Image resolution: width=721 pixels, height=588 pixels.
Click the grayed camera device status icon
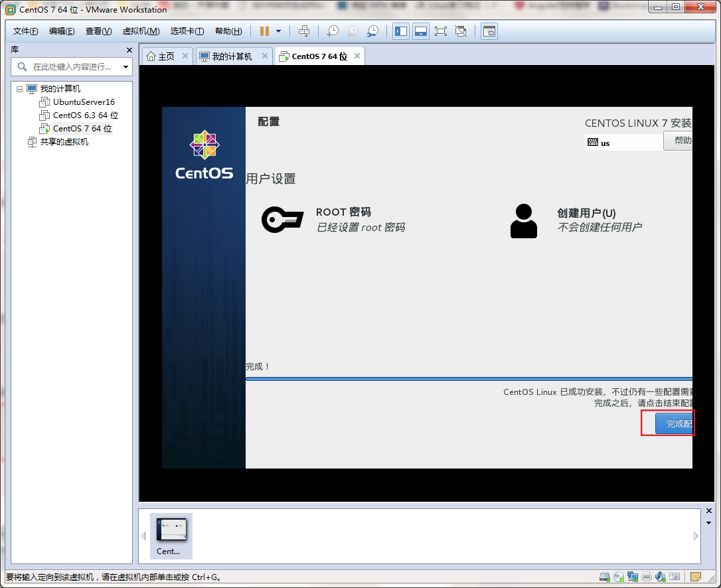(675, 577)
